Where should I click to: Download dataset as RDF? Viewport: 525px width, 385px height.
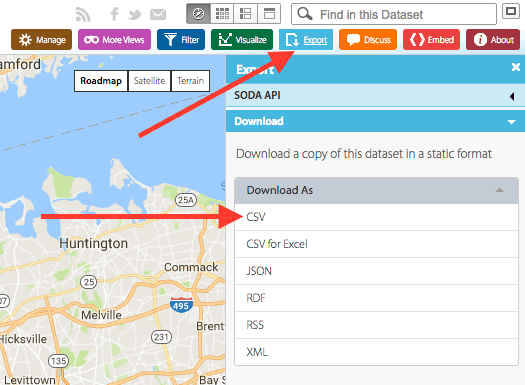point(376,298)
